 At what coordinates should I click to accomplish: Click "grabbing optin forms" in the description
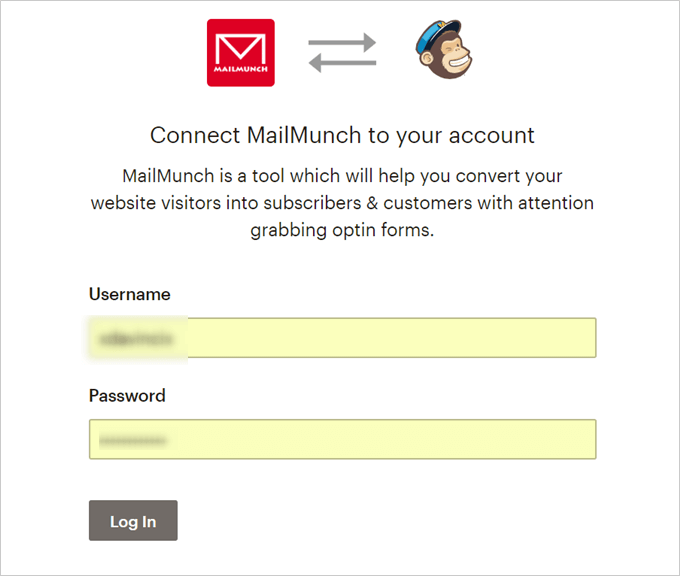click(x=342, y=230)
